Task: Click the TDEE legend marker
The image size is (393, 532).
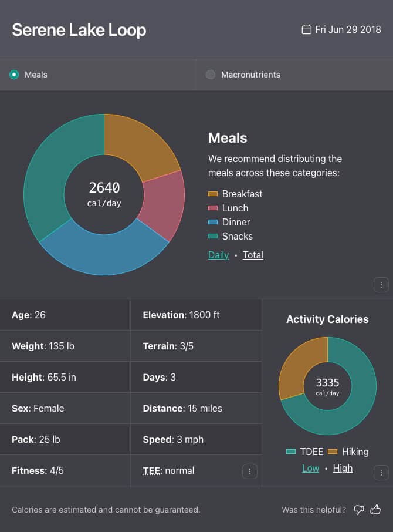Action: (291, 452)
